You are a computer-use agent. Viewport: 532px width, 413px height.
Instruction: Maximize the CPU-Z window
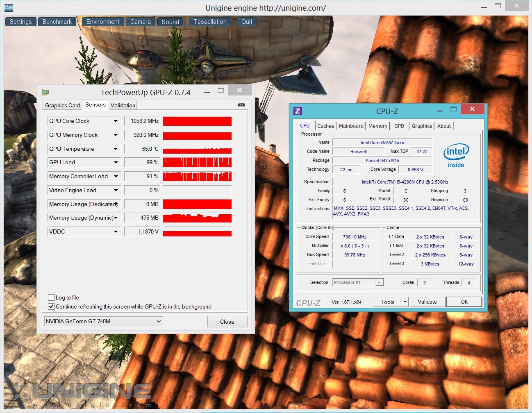pos(453,109)
